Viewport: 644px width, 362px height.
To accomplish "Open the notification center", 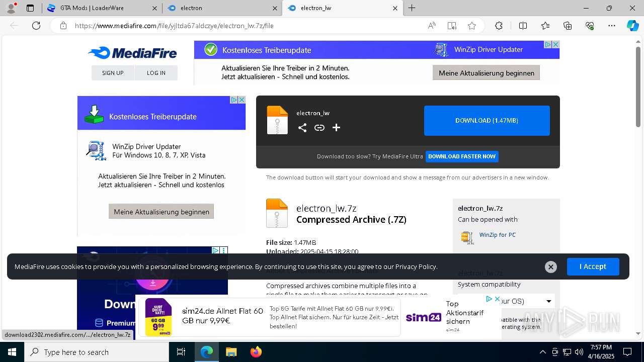I will click(x=627, y=352).
